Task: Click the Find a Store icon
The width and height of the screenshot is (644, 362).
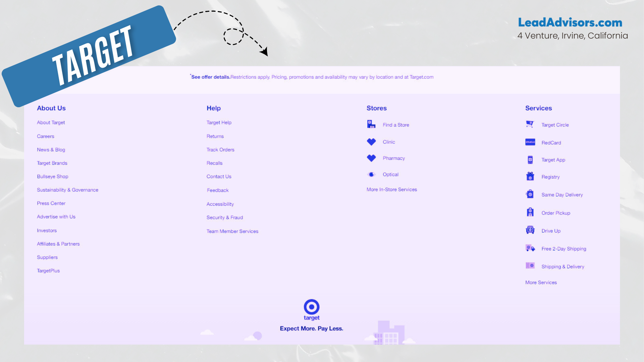Action: (x=371, y=124)
